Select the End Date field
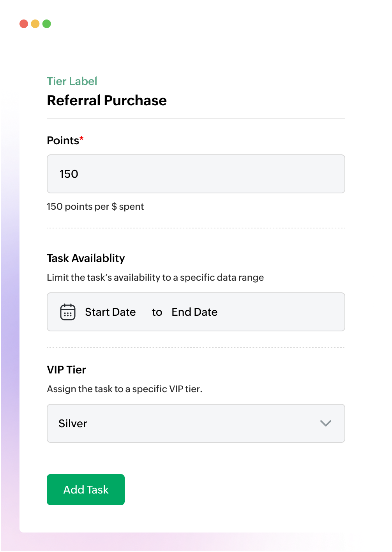This screenshot has height=552, width=392. [194, 312]
